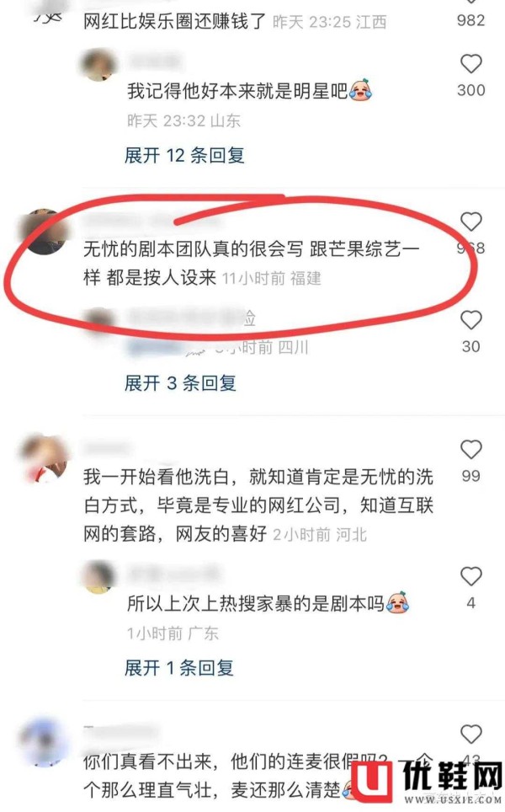Click the crying emoji after 剧本吗
505x812 pixels.
click(397, 603)
